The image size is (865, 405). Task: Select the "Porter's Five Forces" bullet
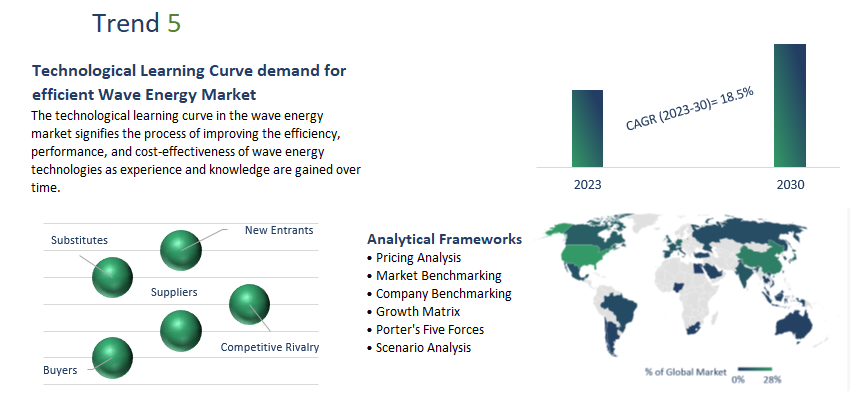tap(425, 329)
